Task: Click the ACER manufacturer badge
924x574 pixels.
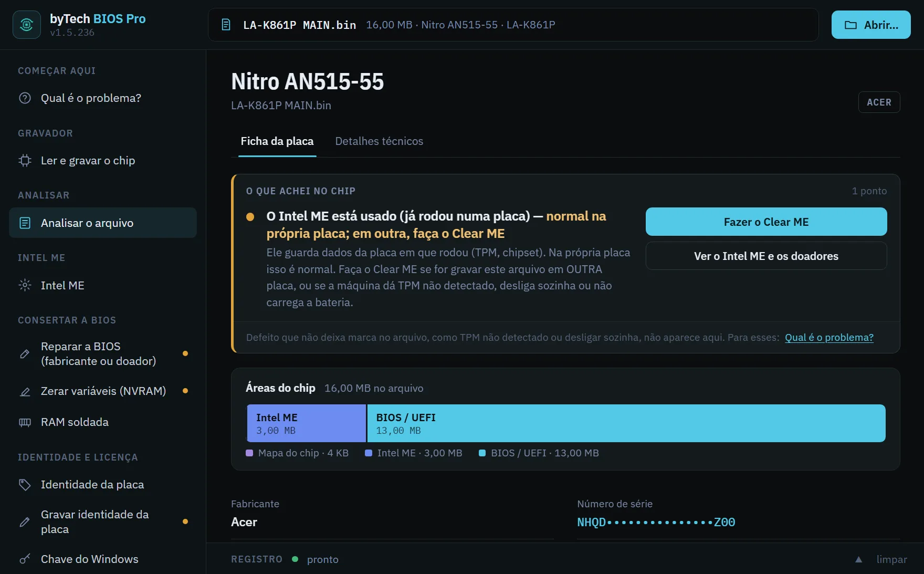Action: click(x=879, y=102)
